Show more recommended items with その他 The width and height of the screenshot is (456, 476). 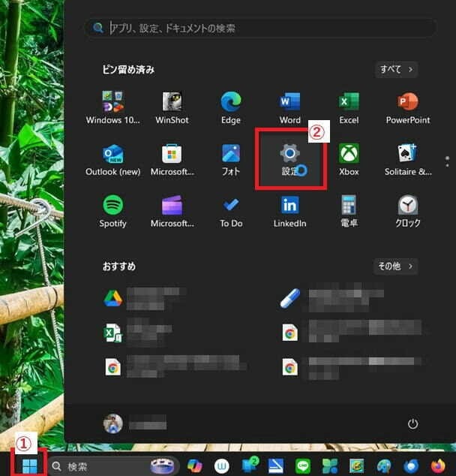pos(395,267)
